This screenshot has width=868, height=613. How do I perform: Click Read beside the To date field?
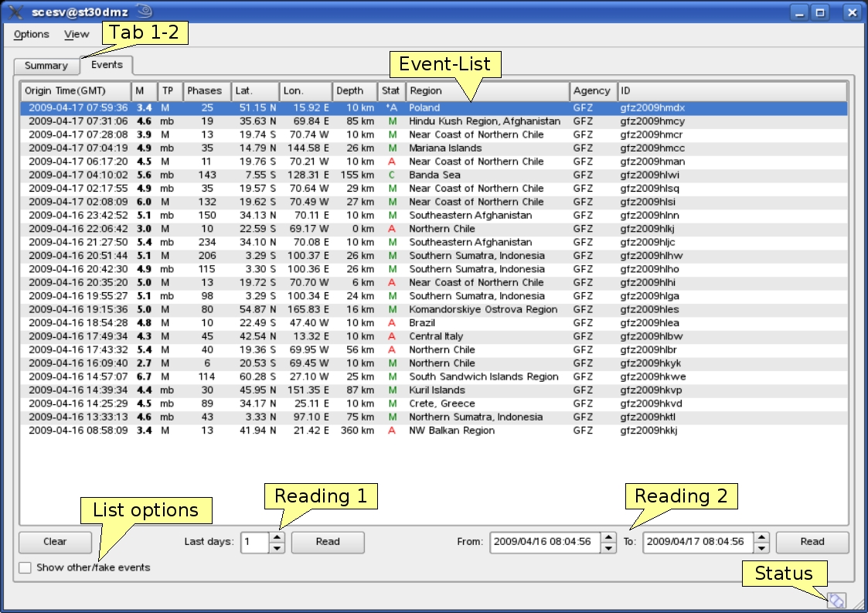[x=812, y=542]
